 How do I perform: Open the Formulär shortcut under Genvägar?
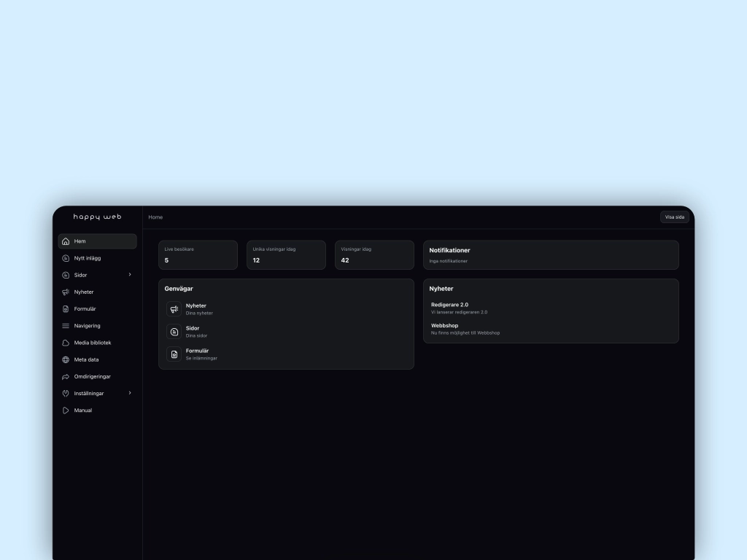coord(197,354)
